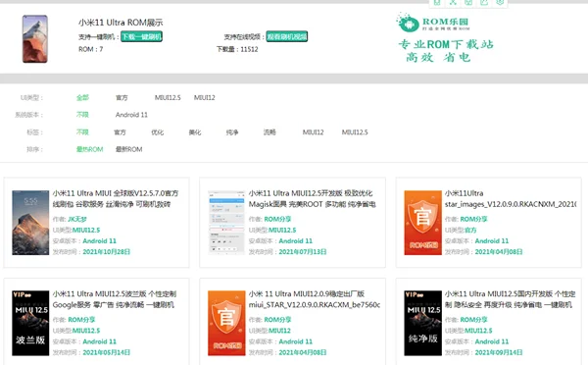Viewport: 588px width, 365px height.
Task: Filter by Android 11 system version
Action: pyautogui.click(x=131, y=115)
